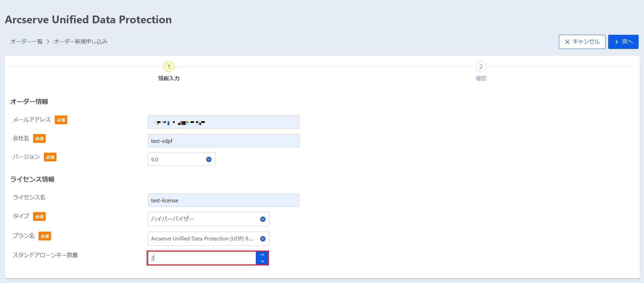Click the 確認 step label

tap(481, 78)
